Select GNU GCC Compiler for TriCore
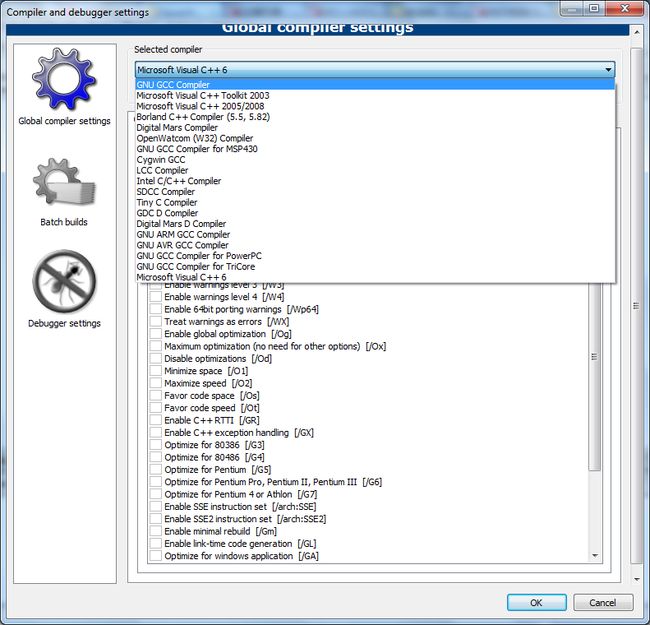 (x=375, y=267)
